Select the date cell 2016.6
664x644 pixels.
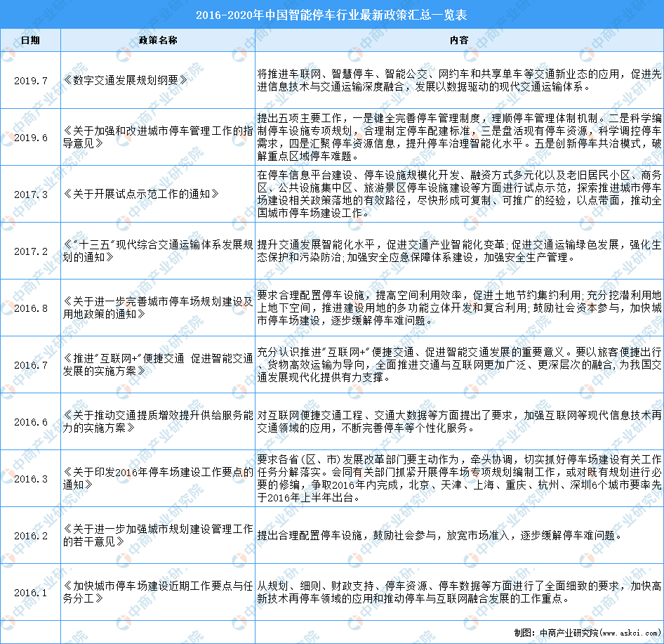[x=30, y=422]
